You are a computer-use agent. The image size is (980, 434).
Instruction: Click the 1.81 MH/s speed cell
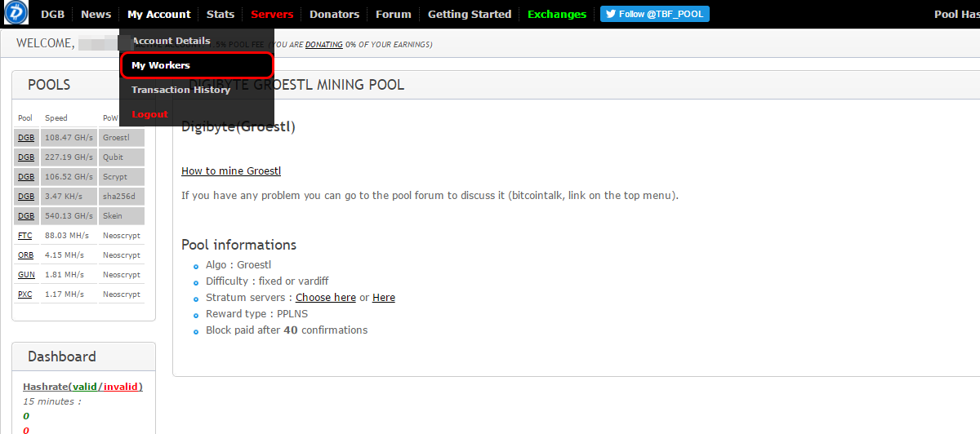tap(69, 275)
